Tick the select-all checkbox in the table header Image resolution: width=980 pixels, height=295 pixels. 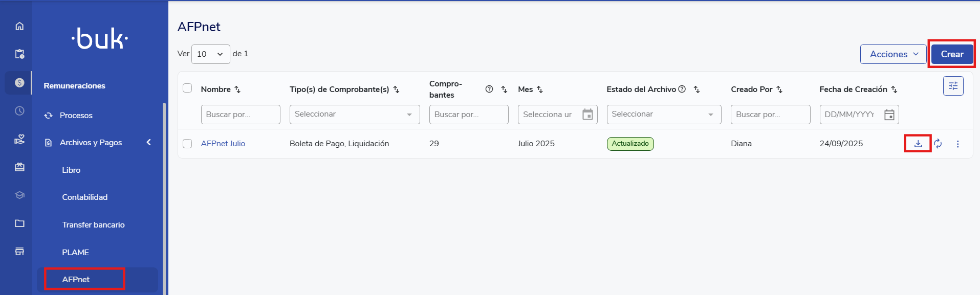click(187, 88)
